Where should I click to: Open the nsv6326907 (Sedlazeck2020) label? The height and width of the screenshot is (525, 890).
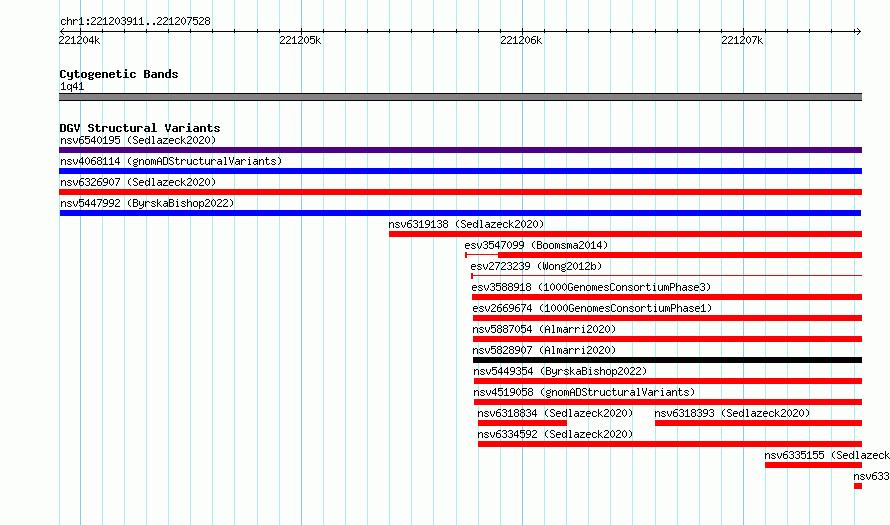tap(138, 182)
